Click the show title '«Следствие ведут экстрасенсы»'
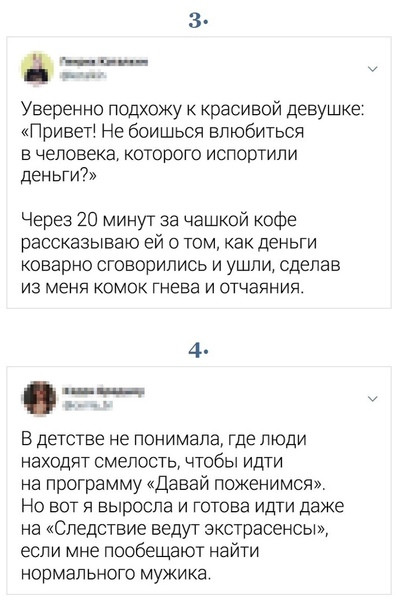 click(x=186, y=528)
